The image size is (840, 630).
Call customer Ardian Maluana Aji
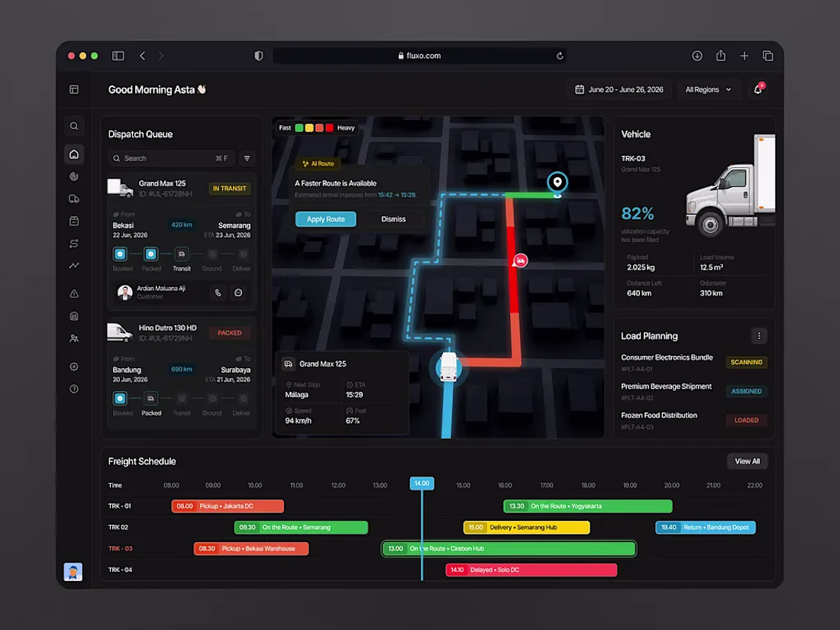point(218,292)
